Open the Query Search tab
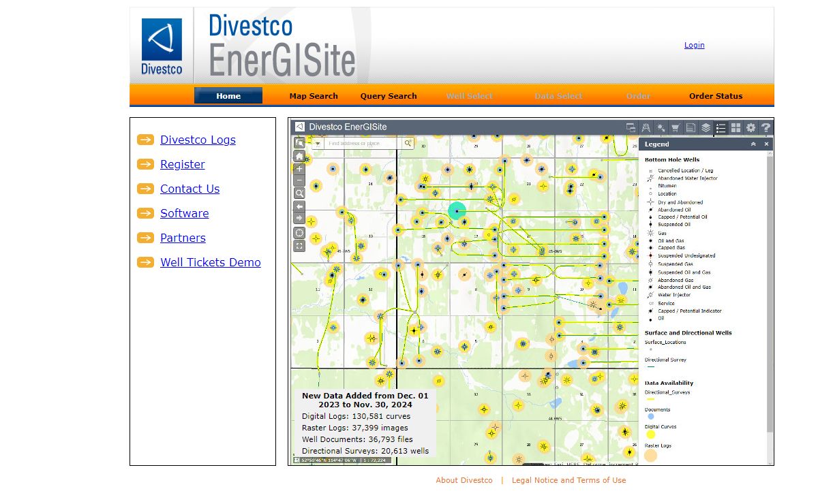This screenshot has width=818, height=504. [x=389, y=96]
